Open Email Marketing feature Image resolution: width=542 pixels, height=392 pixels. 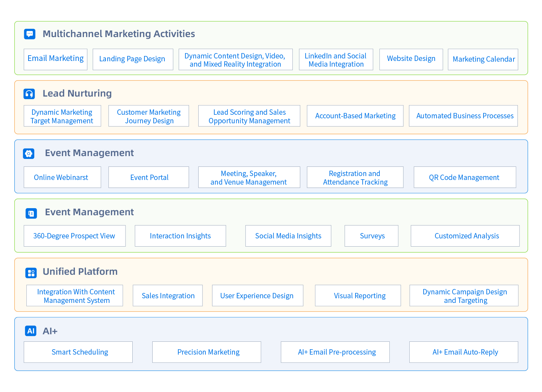click(56, 59)
